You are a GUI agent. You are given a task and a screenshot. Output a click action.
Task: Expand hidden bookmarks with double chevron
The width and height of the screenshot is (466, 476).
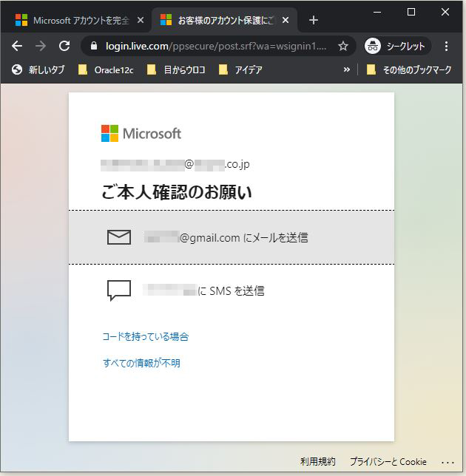[347, 69]
